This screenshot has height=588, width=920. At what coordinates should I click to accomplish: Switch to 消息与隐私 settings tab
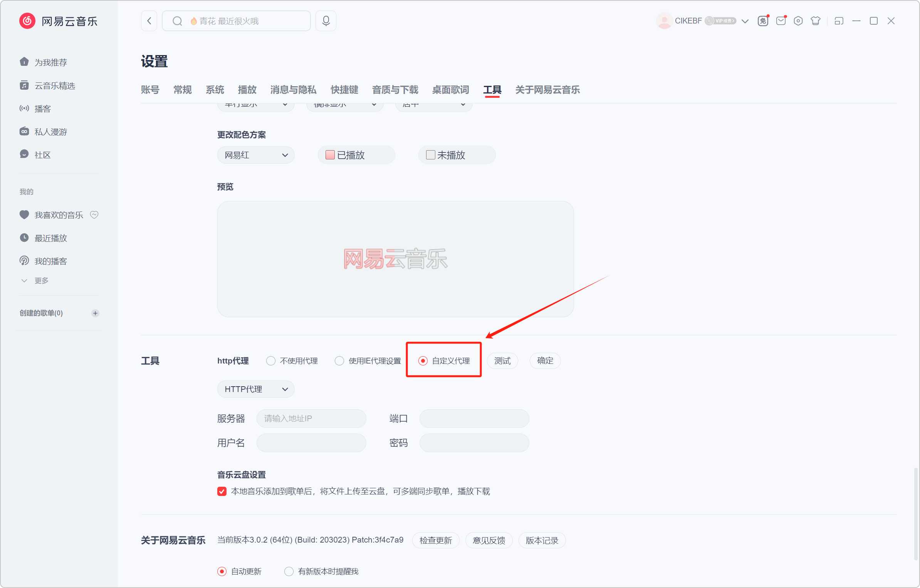point(293,90)
